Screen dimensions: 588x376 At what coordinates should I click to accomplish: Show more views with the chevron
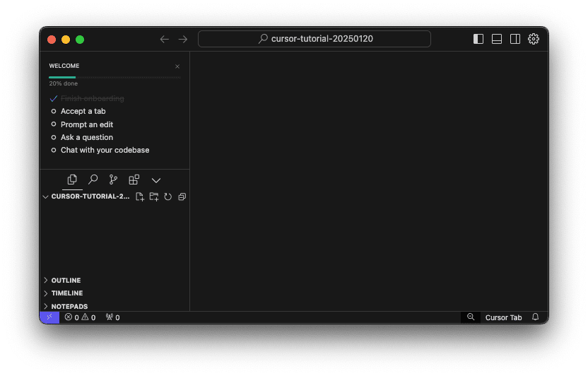coord(156,181)
